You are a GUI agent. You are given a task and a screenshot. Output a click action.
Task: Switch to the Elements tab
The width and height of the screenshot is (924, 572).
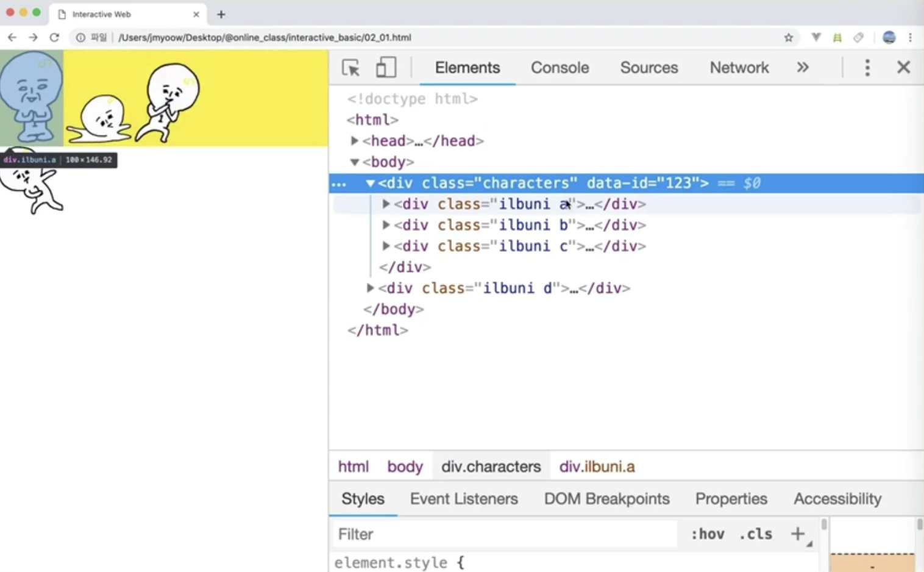click(x=467, y=67)
